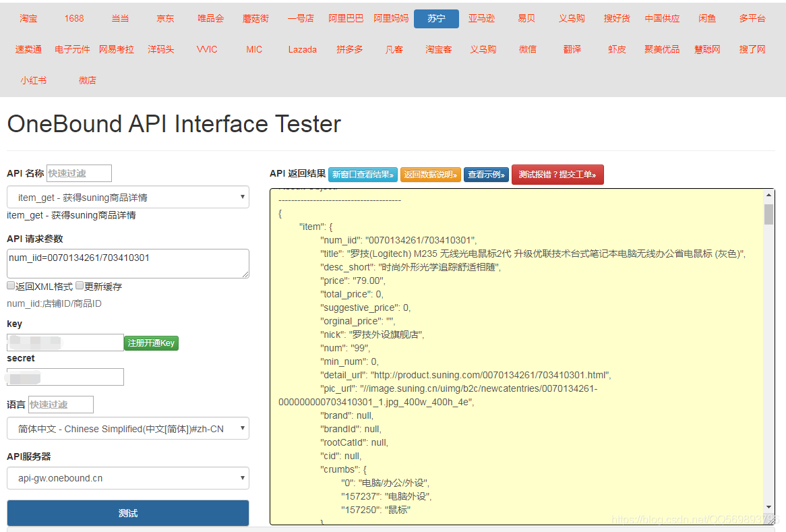The height and width of the screenshot is (532, 786).
Task: Click the 查看示例 button
Action: (486, 175)
